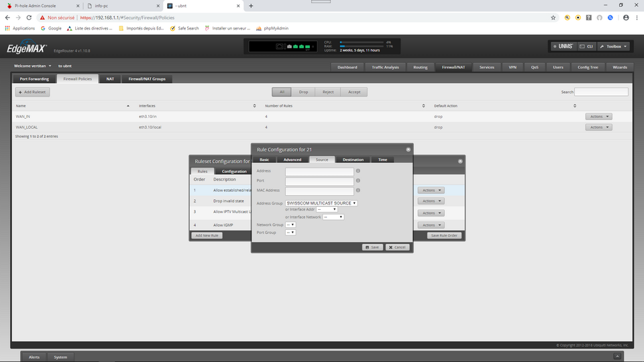Click the info icon beside the Port field
644x362 pixels.
pos(358,181)
